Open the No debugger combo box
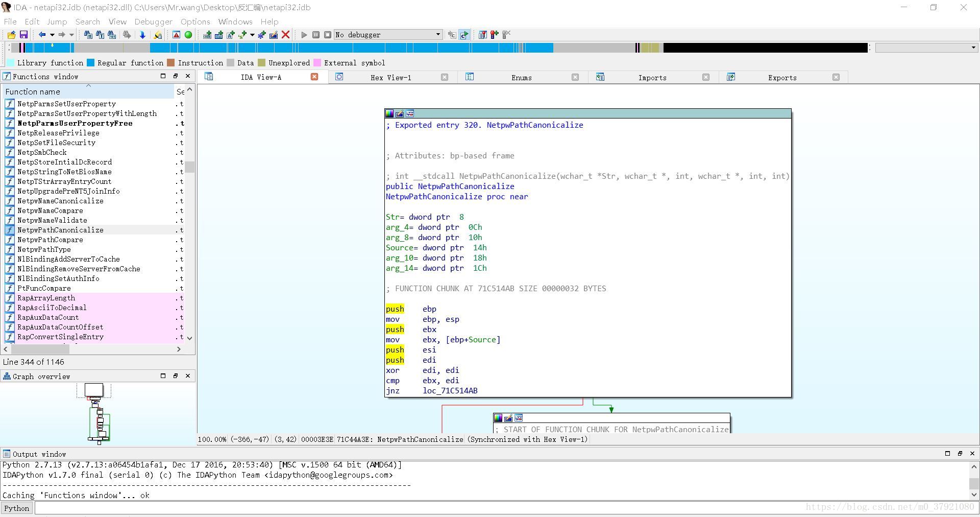 [388, 35]
